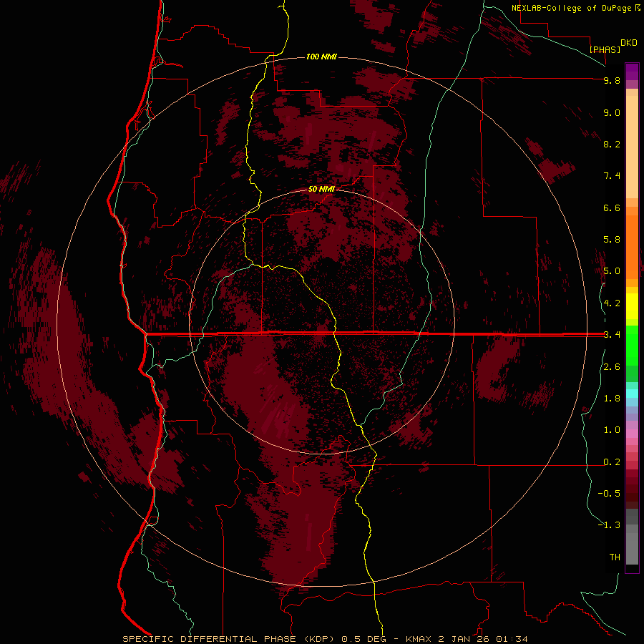Viewport: 644px width, 644px height.
Task: Click the 7.4 value on the scale
Action: 612,176
